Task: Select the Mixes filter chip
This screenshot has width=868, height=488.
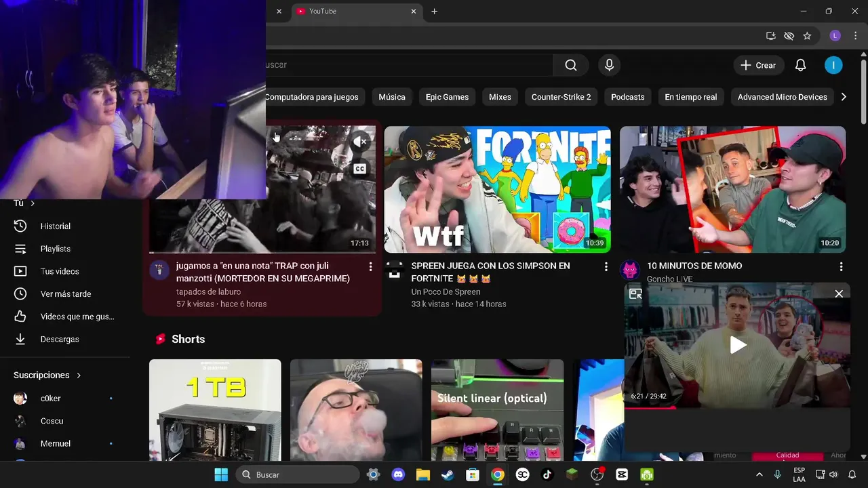Action: pyautogui.click(x=500, y=97)
